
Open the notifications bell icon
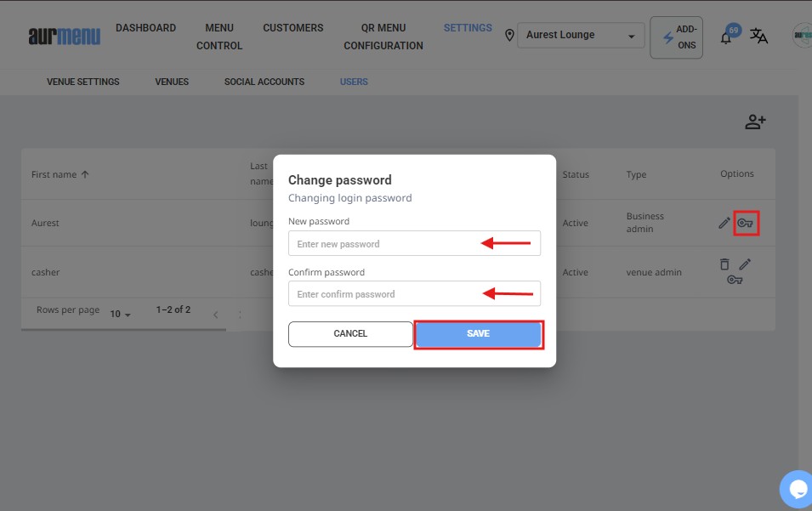(x=726, y=37)
